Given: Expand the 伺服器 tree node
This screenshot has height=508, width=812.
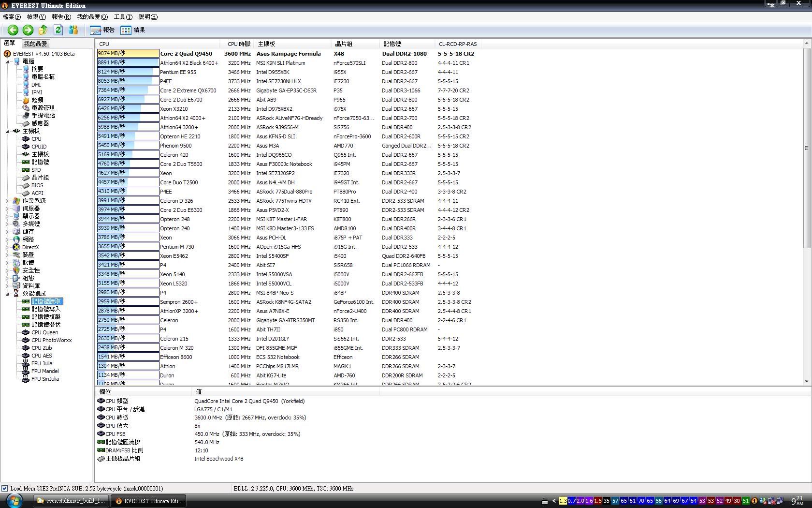Looking at the screenshot, I should [x=7, y=209].
